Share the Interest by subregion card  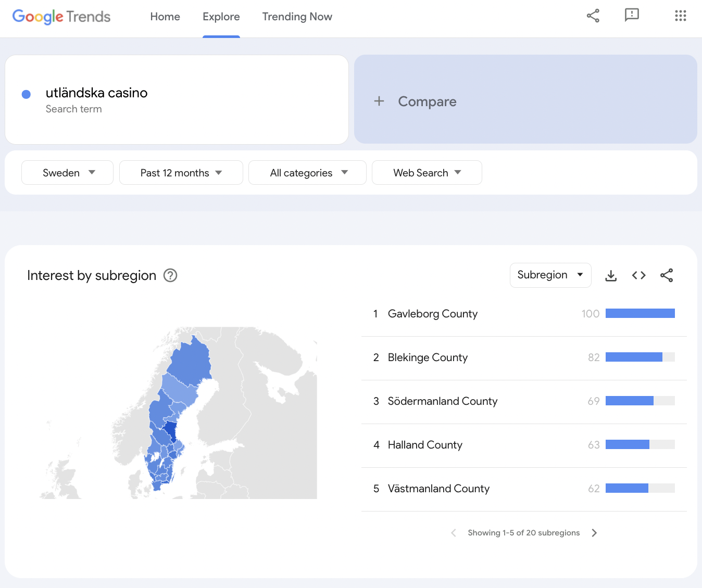(x=667, y=275)
